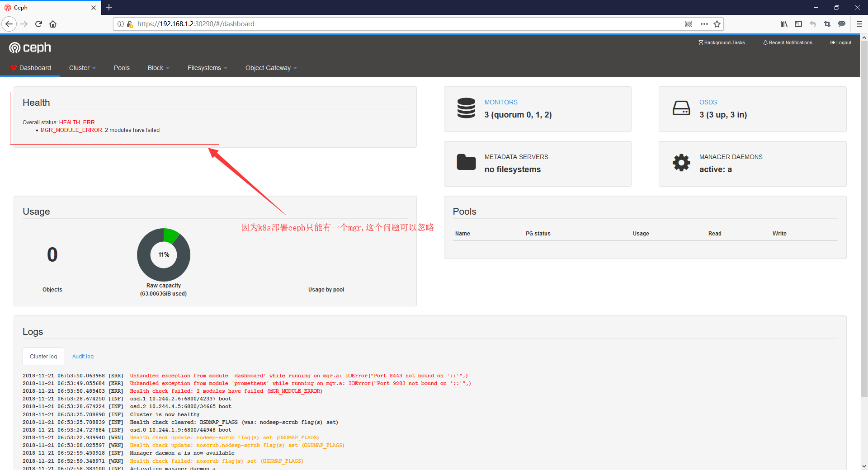Go back using browser back arrow
Screen dimensions: 868x470
[x=9, y=24]
